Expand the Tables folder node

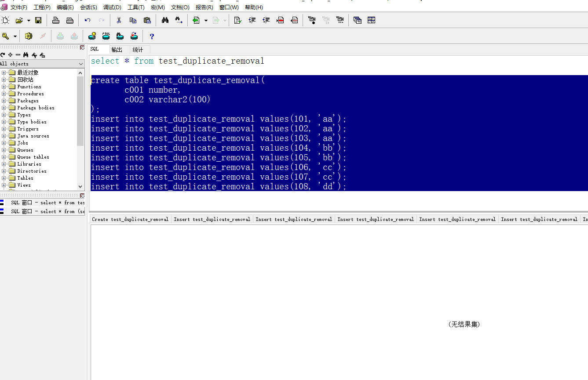[4, 178]
